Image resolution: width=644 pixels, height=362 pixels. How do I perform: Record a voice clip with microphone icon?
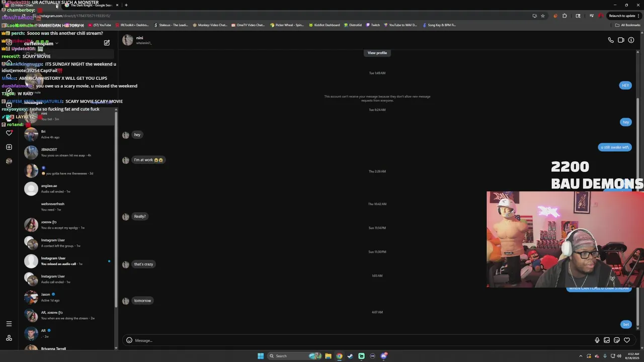[597, 340]
